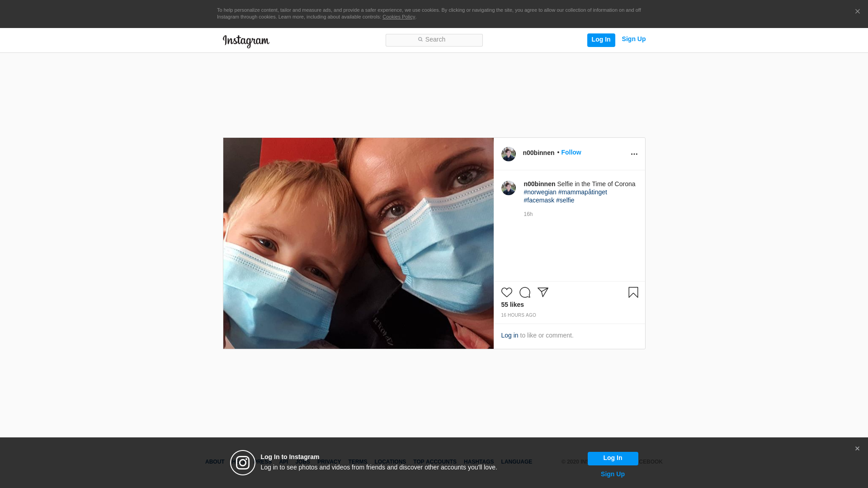Viewport: 868px width, 488px height.
Task: Click the heart like icon
Action: pos(507,292)
